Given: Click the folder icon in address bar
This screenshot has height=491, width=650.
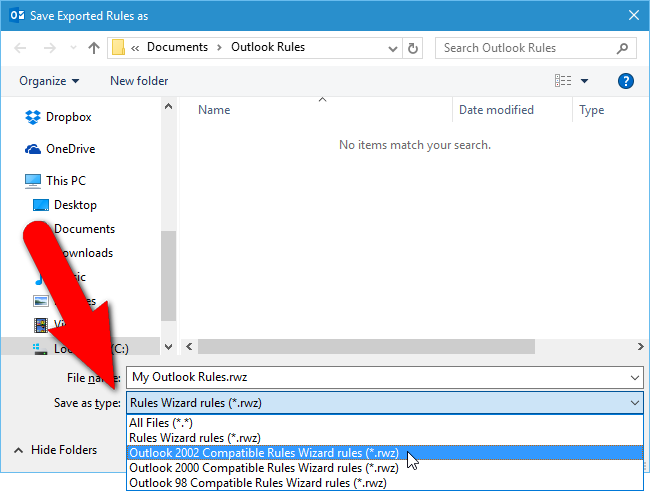Looking at the screenshot, I should pos(119,48).
